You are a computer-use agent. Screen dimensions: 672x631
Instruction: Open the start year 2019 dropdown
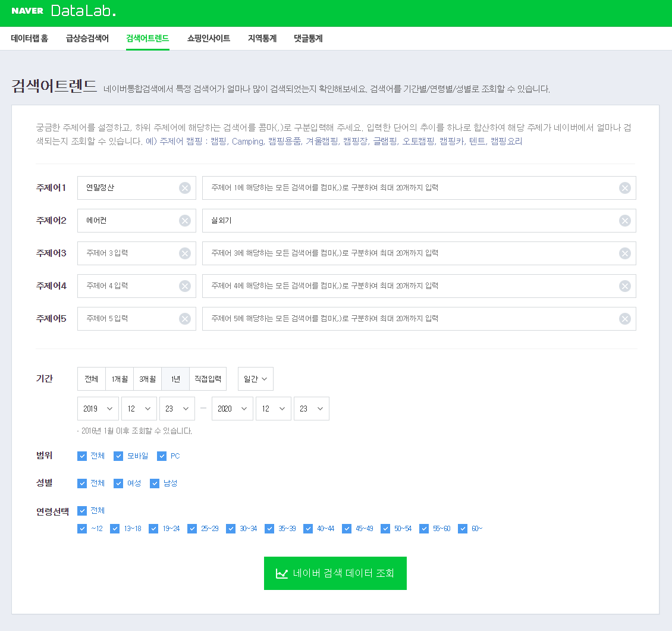[98, 409]
